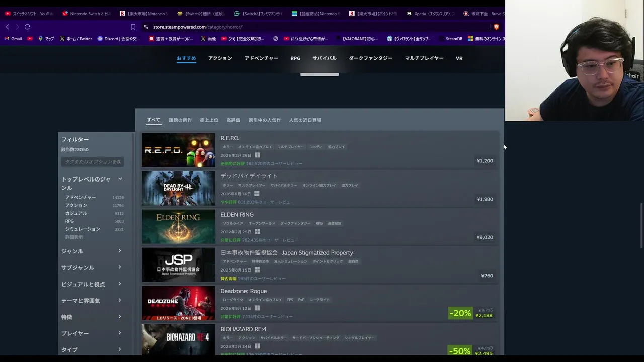Click the Windows icon on the R.E.P.O. row
This screenshot has width=644, height=362.
click(x=257, y=155)
